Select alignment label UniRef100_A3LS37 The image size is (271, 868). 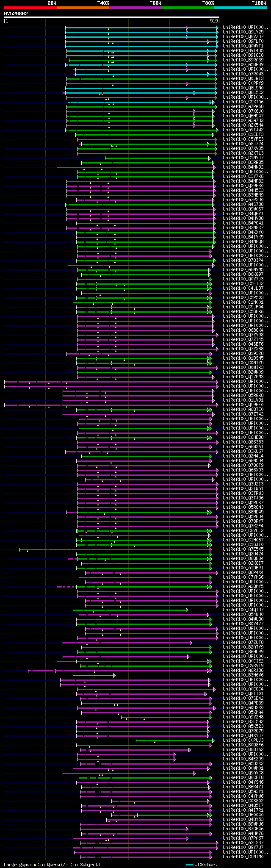(x=243, y=843)
